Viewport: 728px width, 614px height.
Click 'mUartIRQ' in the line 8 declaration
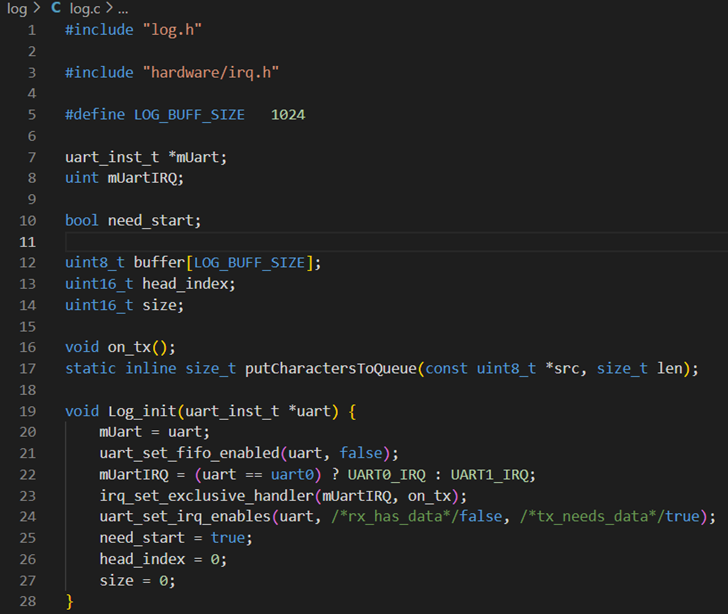tap(142, 178)
